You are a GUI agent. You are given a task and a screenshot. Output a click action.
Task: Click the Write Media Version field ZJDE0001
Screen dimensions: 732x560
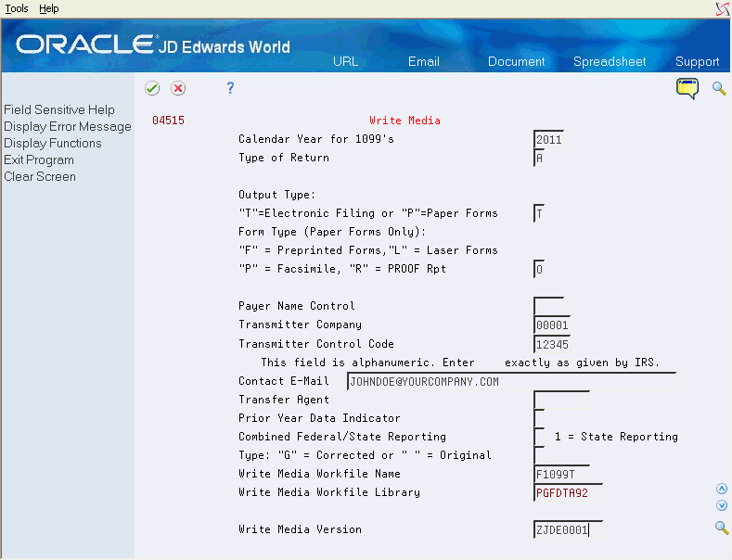click(x=568, y=529)
